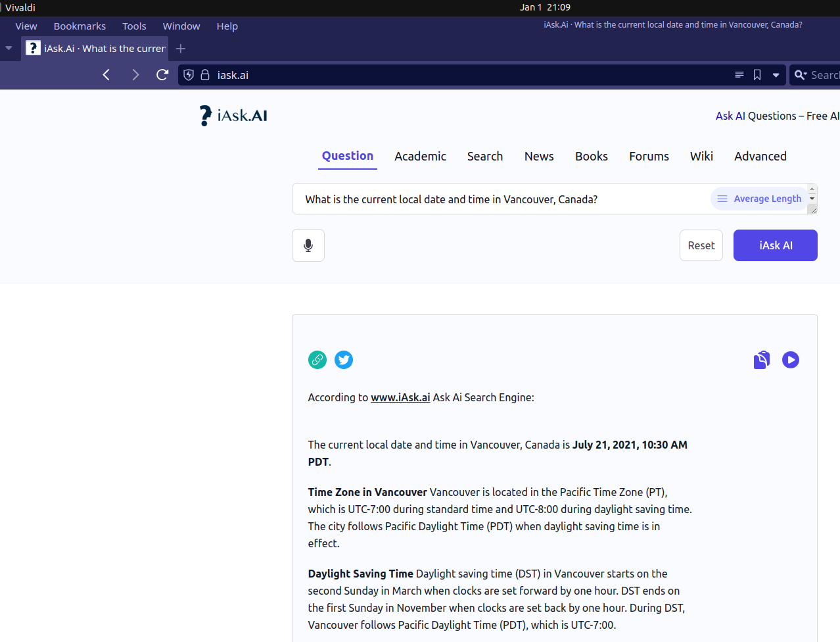
Task: Open a new tab with plus button
Action: tap(181, 49)
